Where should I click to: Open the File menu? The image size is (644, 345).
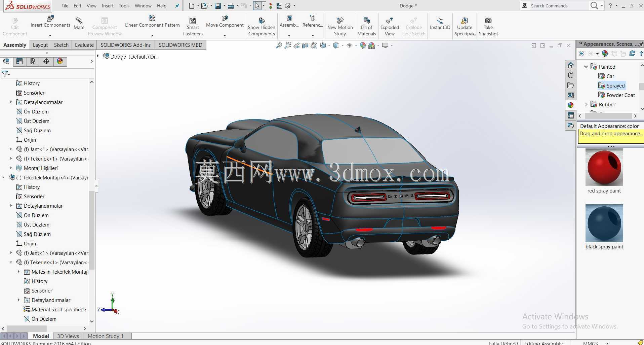click(x=65, y=6)
